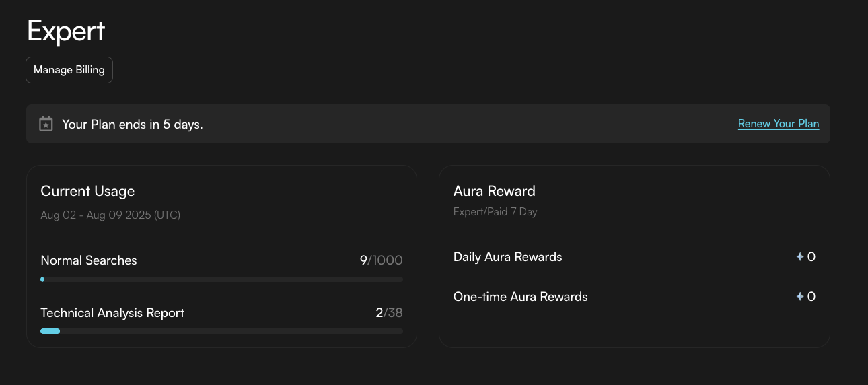This screenshot has height=385, width=868.
Task: Click the Daily Aura Rewards label
Action: pos(508,257)
